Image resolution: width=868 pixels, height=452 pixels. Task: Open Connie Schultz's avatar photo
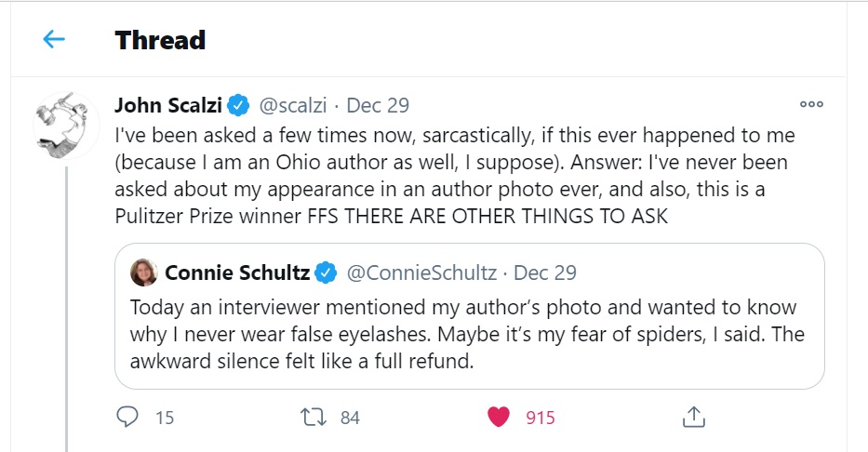pyautogui.click(x=144, y=273)
